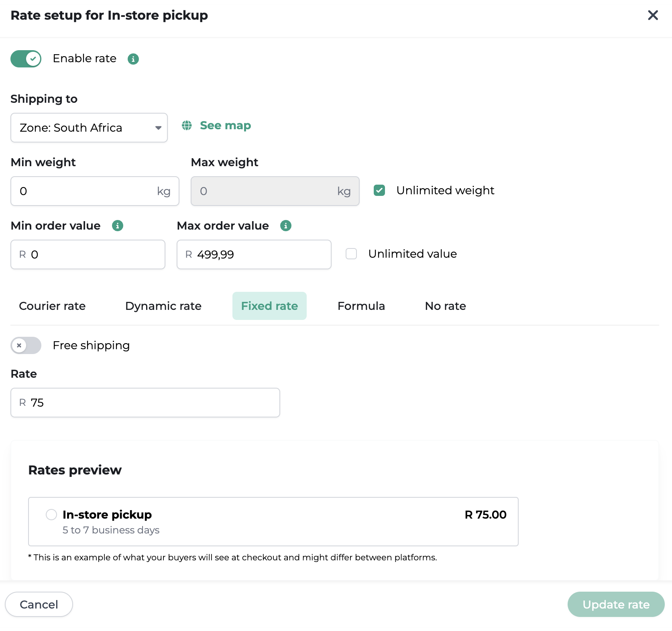
Task: Uncheck the Unlimited weight checkbox
Action: (x=379, y=190)
